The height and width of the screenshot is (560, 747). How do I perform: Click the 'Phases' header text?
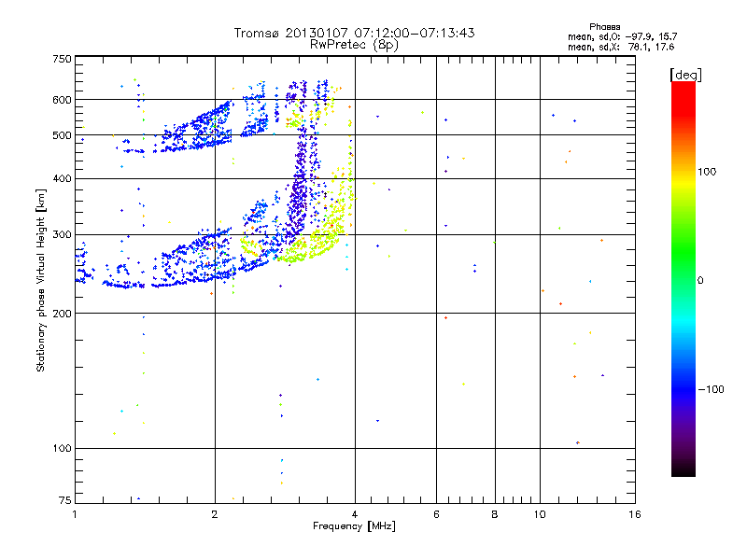click(604, 27)
